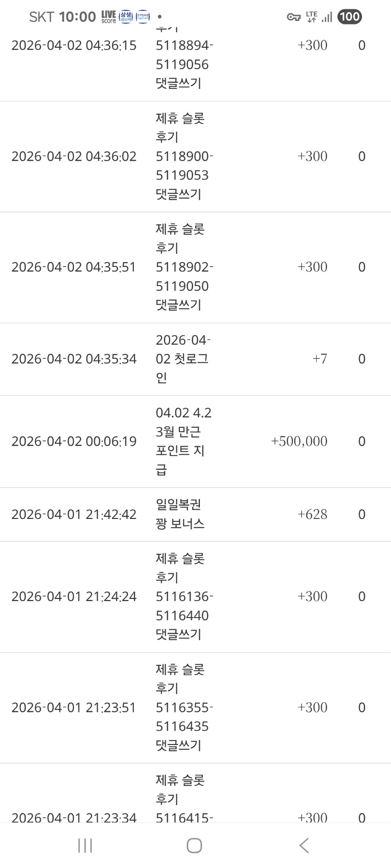
Task: Tap the LIVE score notification icon
Action: pos(109,17)
